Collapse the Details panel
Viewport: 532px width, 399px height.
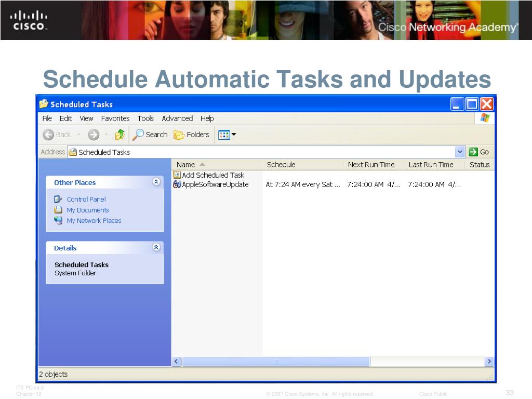(156, 247)
